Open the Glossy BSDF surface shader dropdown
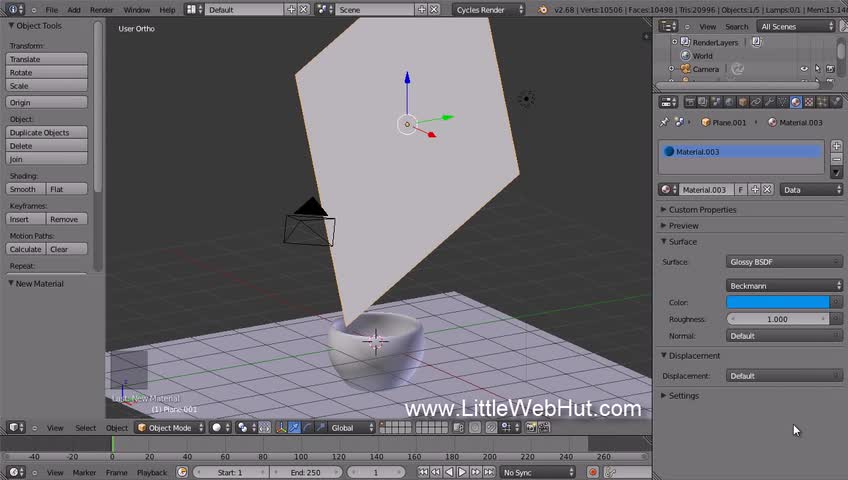This screenshot has height=480, width=848. pyautogui.click(x=784, y=262)
